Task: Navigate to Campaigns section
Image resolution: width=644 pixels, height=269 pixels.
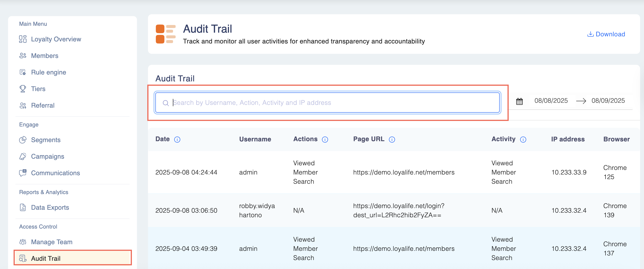Action: click(x=47, y=156)
